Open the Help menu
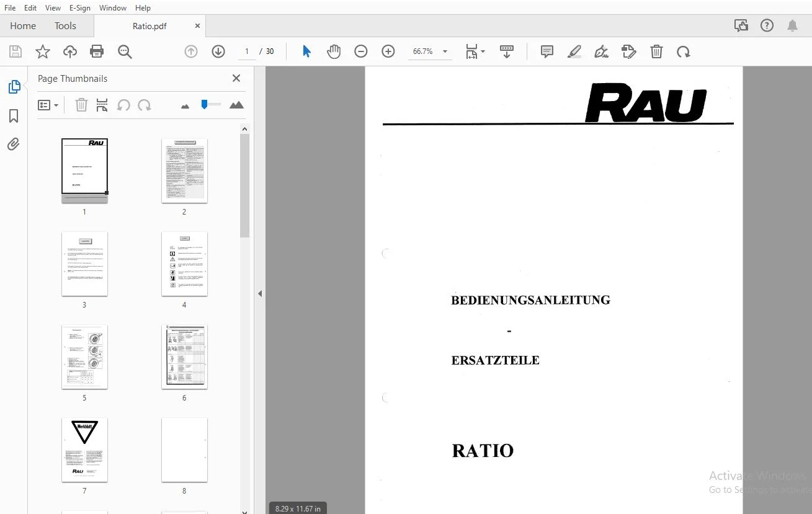Image resolution: width=812 pixels, height=514 pixels. 143,8
